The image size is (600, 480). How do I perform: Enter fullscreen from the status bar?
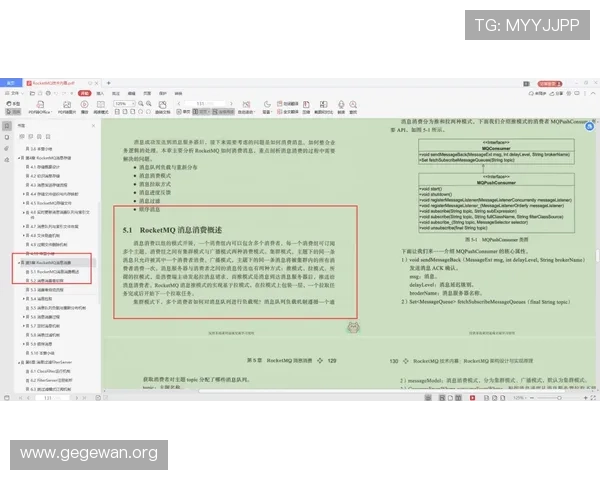pyautogui.click(x=593, y=398)
